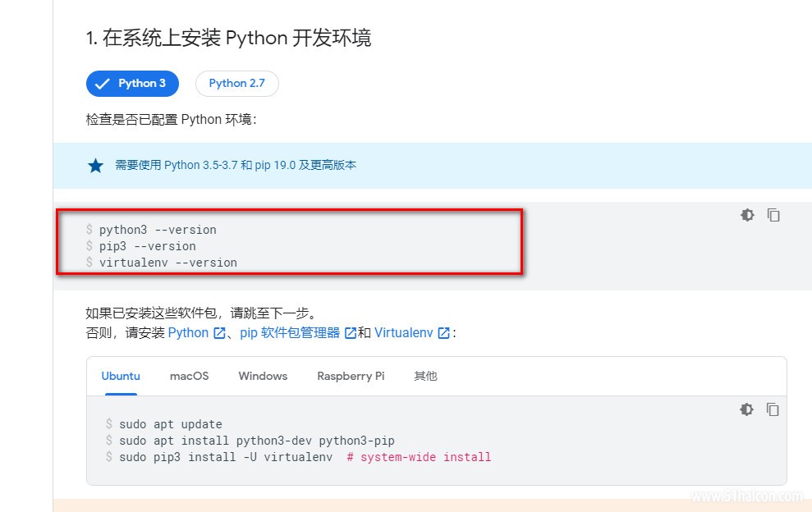
Task: Switch to the macOS tab
Action: (x=190, y=377)
